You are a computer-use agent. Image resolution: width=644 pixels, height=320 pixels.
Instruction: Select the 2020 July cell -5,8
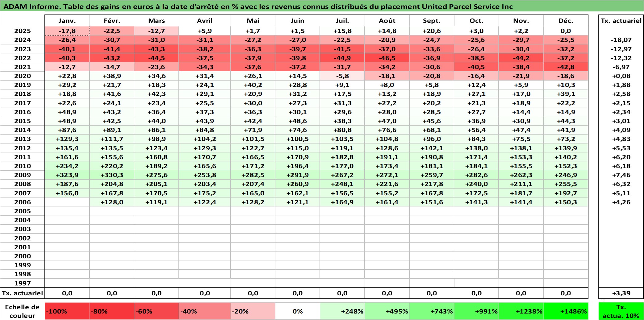pyautogui.click(x=342, y=76)
